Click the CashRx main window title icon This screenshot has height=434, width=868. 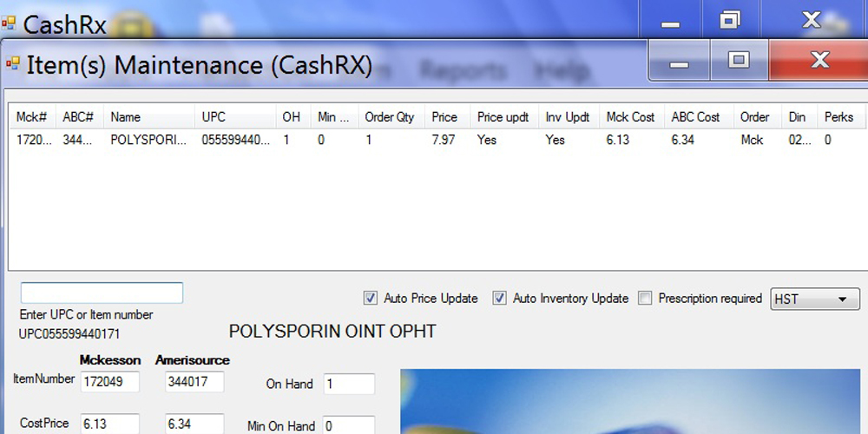[9, 23]
